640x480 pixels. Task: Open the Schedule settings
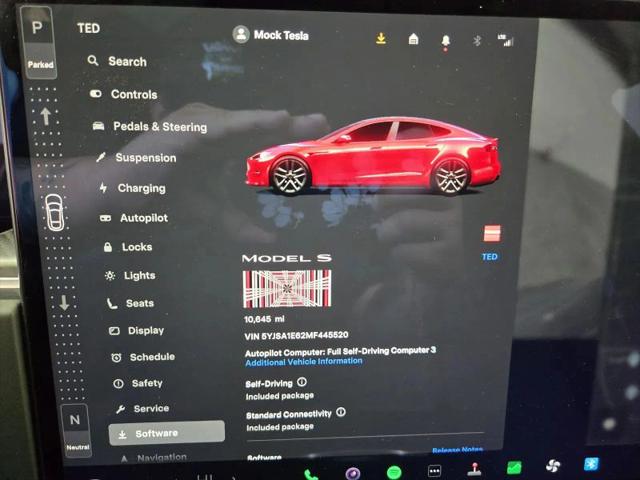[x=143, y=357]
